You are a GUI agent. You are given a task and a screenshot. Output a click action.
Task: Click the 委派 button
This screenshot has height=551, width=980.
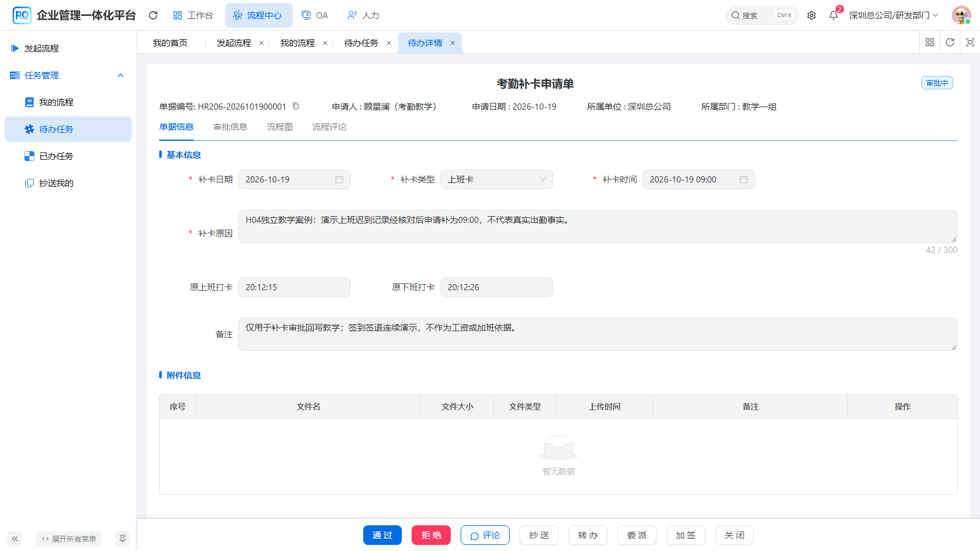[637, 535]
